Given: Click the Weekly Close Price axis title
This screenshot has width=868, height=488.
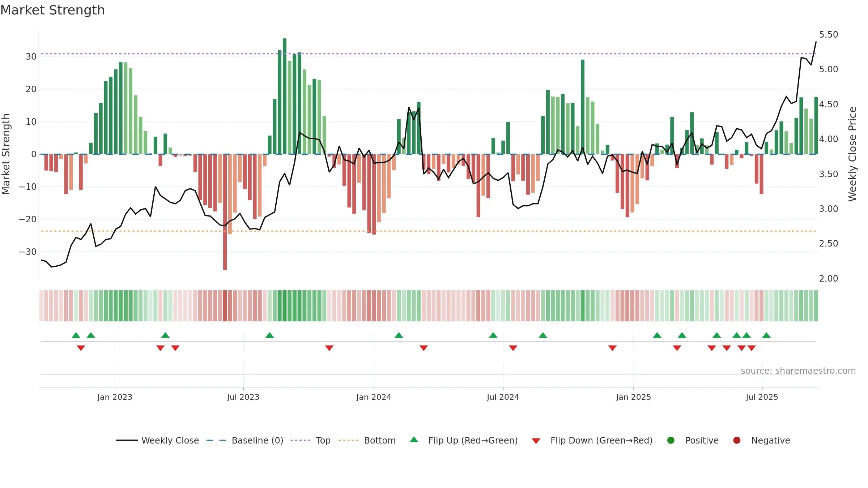Looking at the screenshot, I should point(852,154).
